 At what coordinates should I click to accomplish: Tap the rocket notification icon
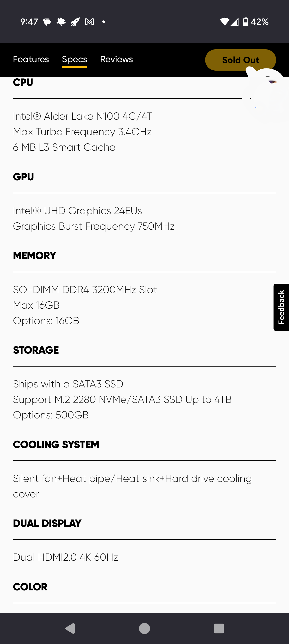(75, 22)
